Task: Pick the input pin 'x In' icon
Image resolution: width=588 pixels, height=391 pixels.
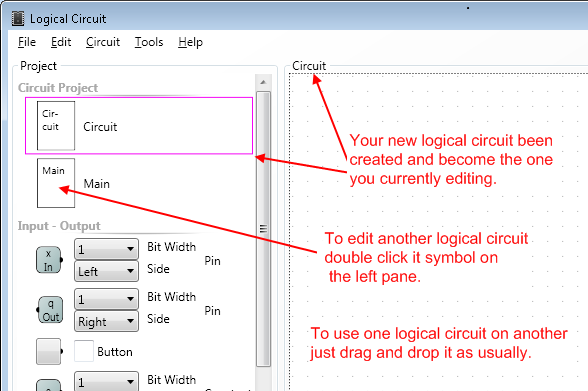Action: tap(49, 260)
